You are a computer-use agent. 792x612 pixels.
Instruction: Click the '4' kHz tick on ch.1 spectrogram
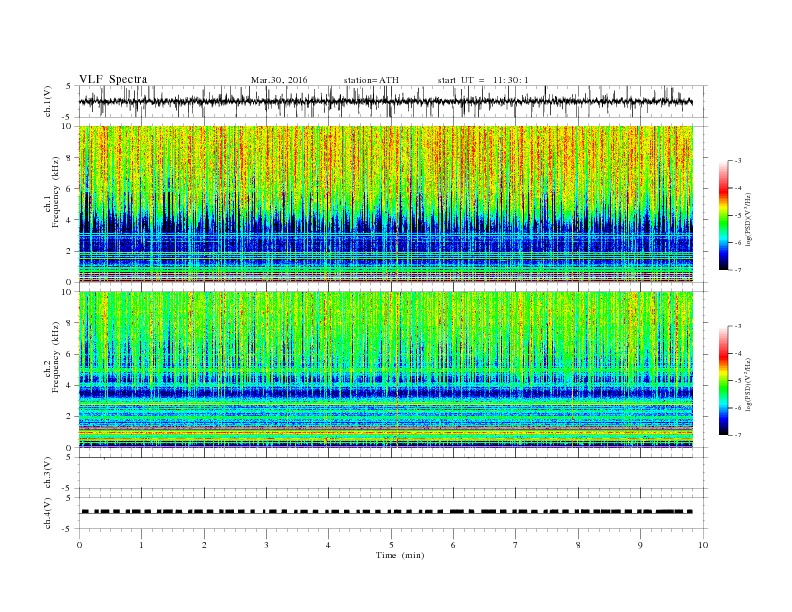click(69, 220)
